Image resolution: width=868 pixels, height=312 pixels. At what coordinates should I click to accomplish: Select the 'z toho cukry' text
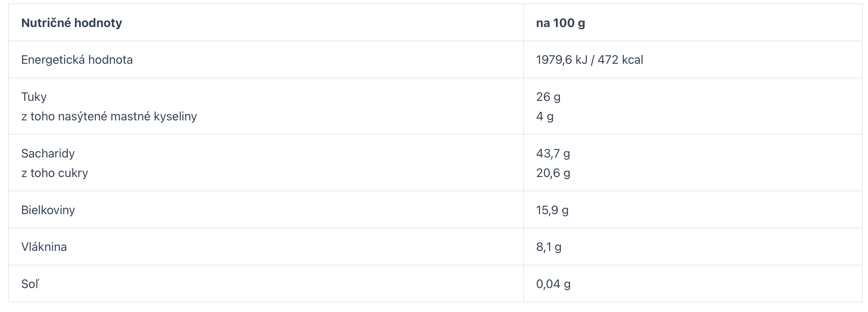point(55,173)
